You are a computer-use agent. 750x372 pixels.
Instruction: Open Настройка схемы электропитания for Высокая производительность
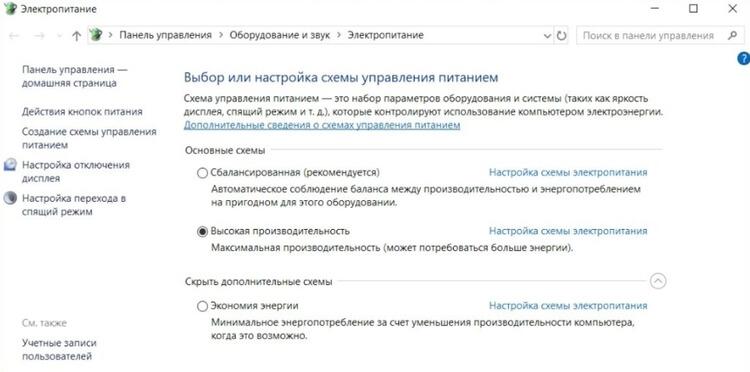tap(568, 231)
